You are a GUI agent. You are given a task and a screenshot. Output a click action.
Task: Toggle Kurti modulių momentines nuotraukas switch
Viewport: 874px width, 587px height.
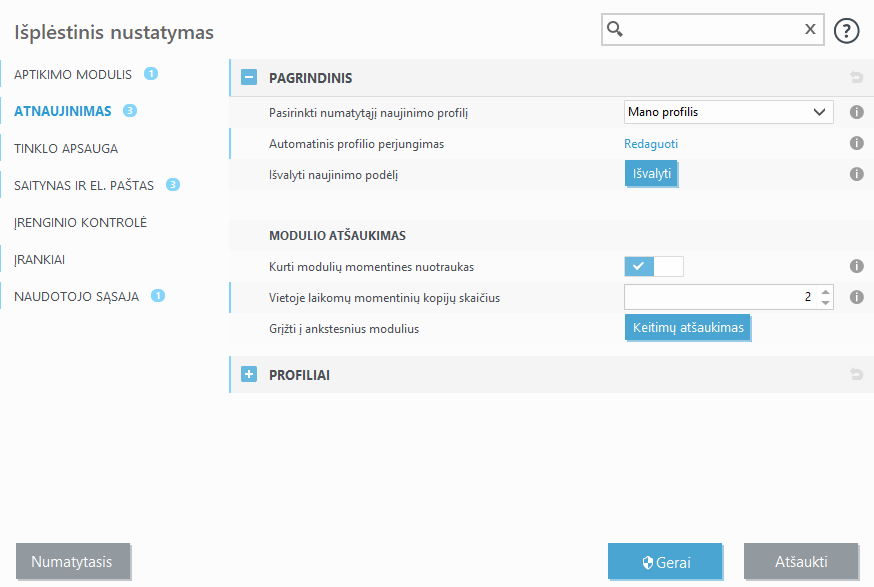tap(654, 266)
